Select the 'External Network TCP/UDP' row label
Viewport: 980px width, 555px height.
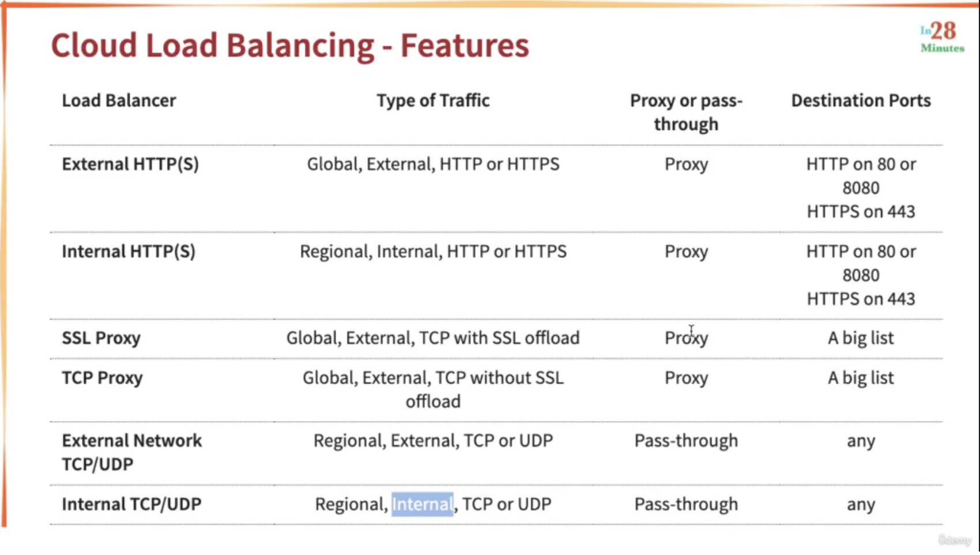tap(131, 452)
